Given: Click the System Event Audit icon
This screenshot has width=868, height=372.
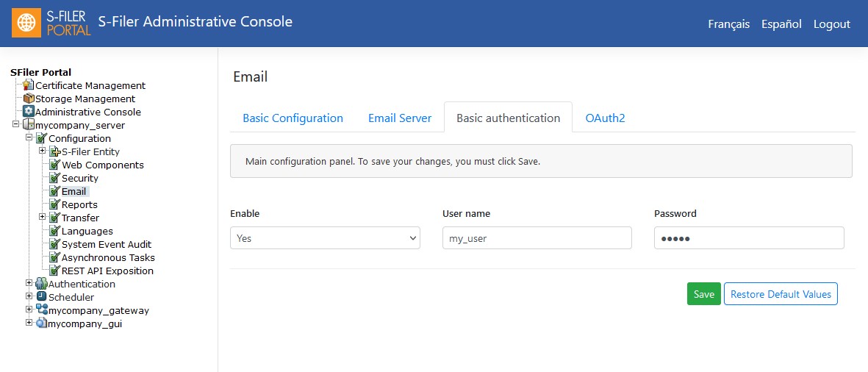Looking at the screenshot, I should point(55,245).
